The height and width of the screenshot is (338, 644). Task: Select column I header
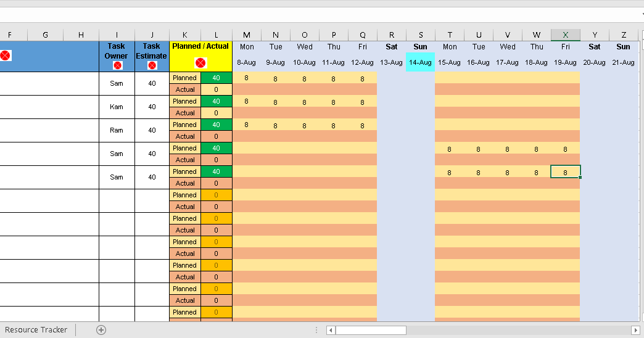coord(117,35)
